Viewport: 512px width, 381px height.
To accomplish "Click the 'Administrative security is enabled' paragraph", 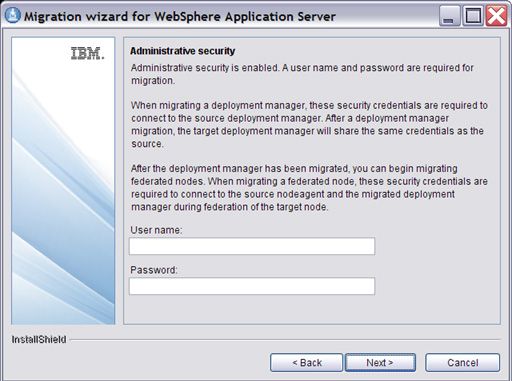I will pyautogui.click(x=302, y=74).
